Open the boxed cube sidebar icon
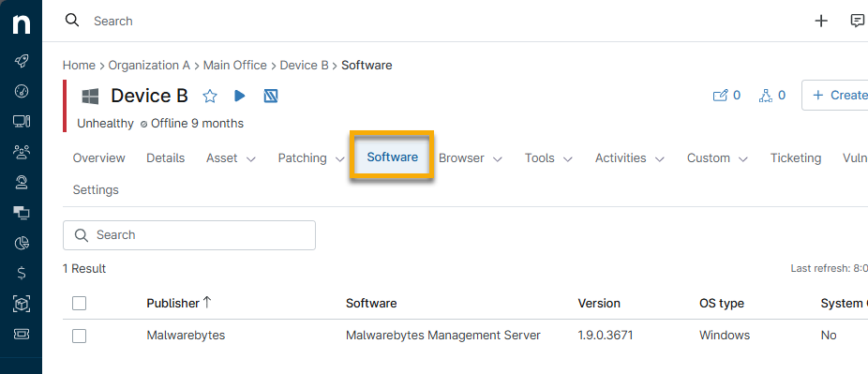868x374 pixels. click(x=21, y=304)
